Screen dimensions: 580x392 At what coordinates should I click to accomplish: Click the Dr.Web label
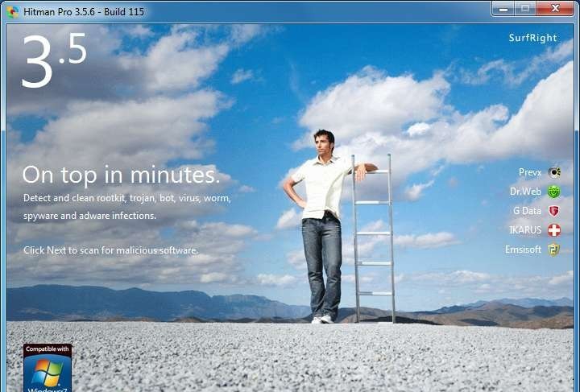(525, 192)
